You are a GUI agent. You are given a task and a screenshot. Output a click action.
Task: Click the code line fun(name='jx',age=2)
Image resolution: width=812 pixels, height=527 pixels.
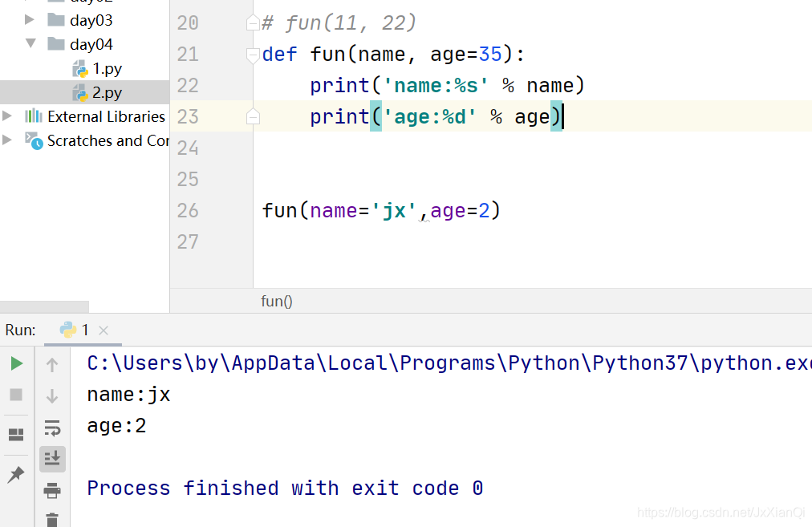coord(381,211)
